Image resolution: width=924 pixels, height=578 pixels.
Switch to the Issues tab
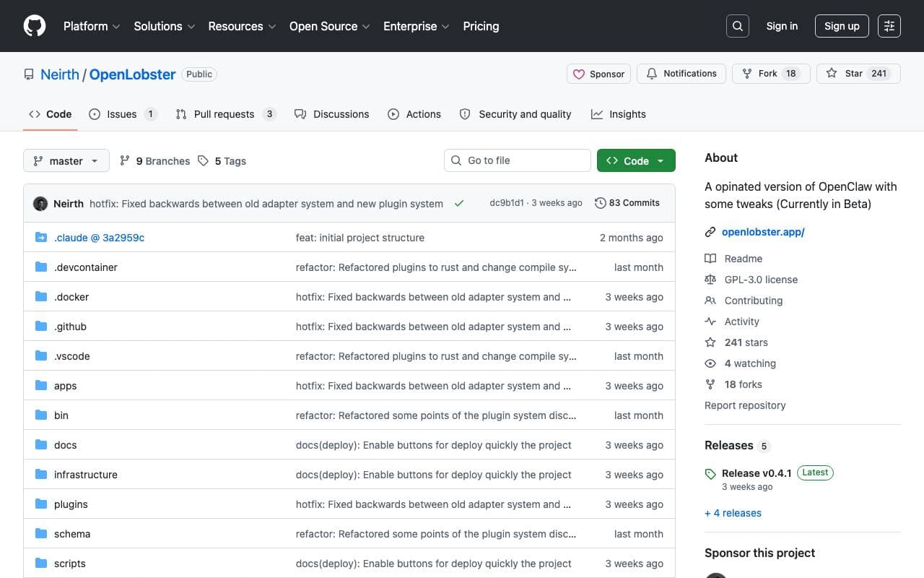123,114
